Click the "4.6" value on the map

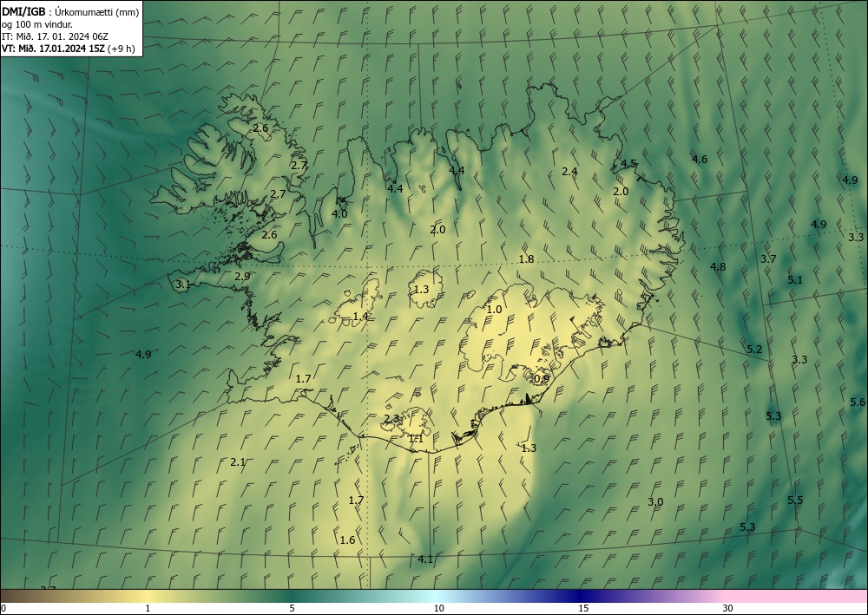[700, 160]
